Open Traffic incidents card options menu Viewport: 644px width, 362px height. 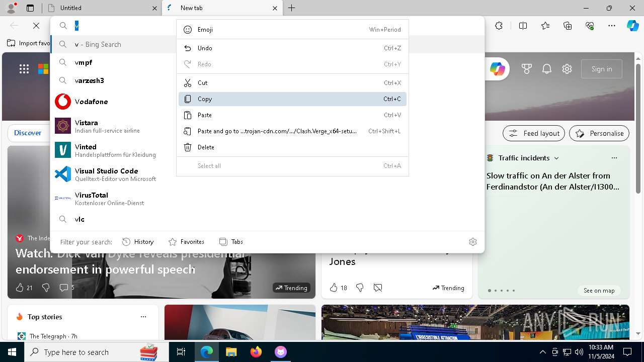click(614, 158)
